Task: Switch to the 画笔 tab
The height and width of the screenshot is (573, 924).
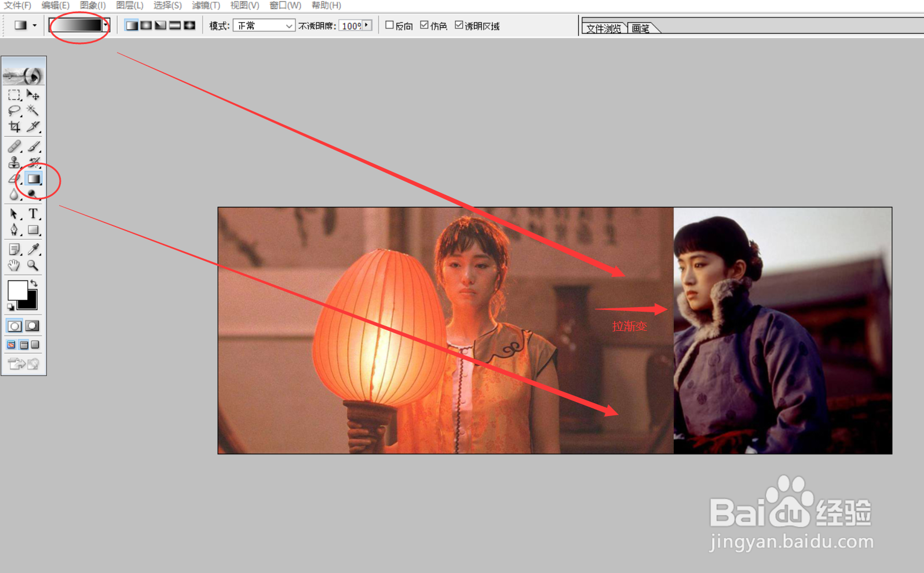Action: [x=641, y=28]
